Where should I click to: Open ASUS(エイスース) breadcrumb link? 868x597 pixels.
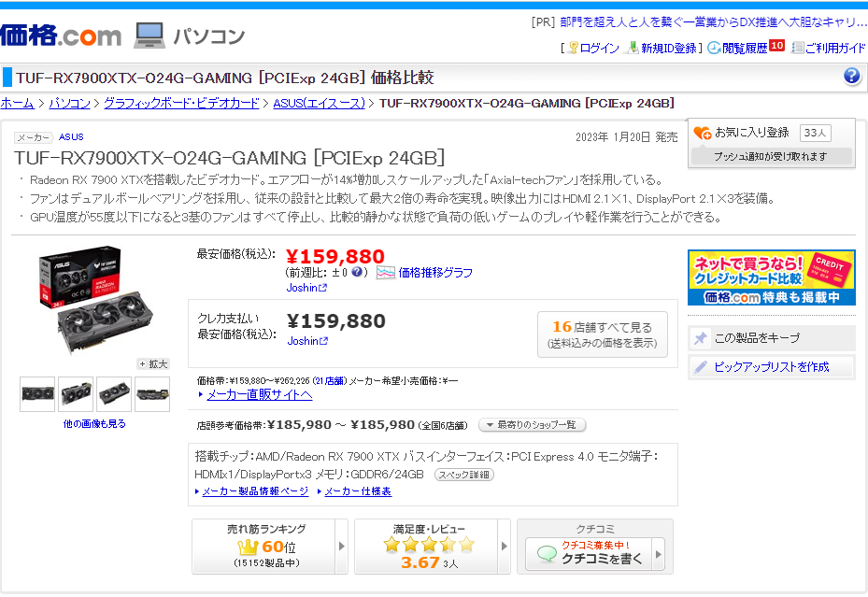tap(319, 103)
